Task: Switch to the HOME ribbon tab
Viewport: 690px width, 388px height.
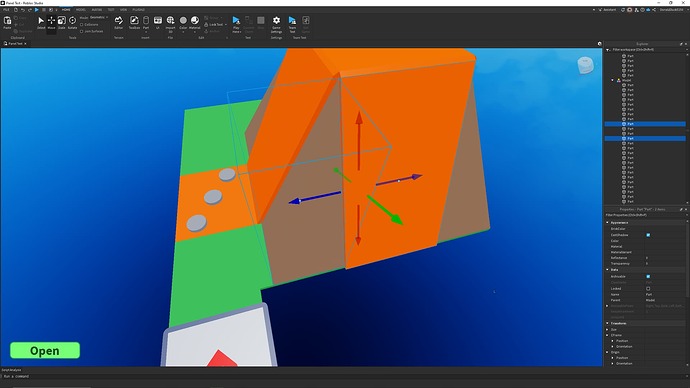Action: 66,10
